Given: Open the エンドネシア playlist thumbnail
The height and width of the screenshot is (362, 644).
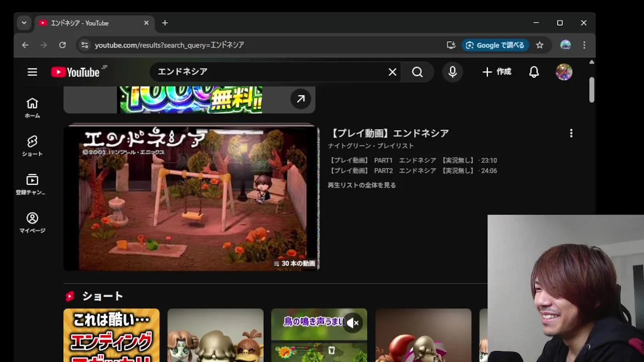Looking at the screenshot, I should 191,199.
